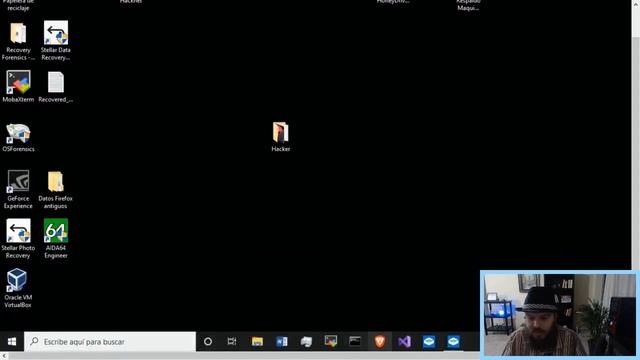Click the horizontal scrollbar left arrow
Screen dimensions: 640x360
click(4, 356)
